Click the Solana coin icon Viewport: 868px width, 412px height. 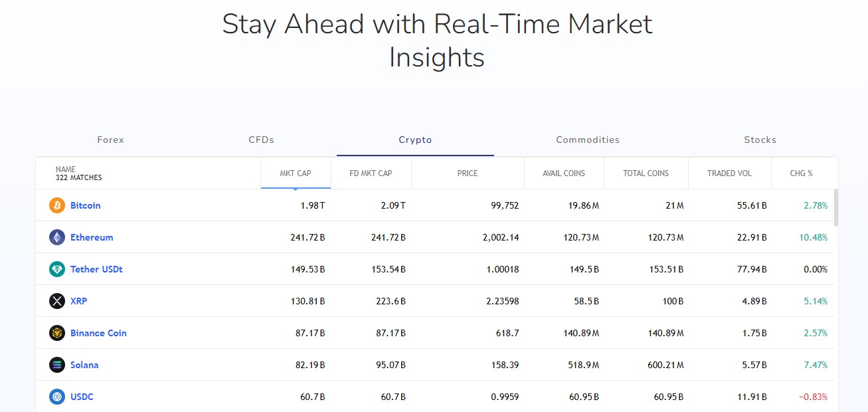(57, 365)
